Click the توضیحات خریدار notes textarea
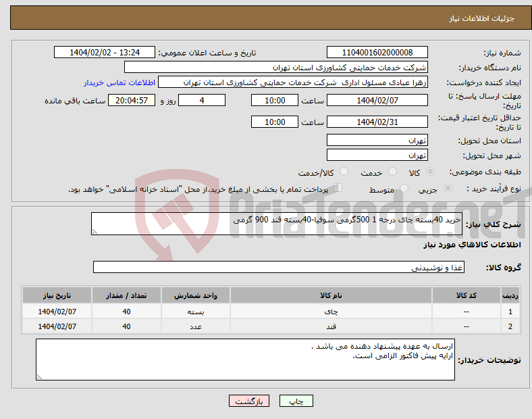The width and height of the screenshot is (532, 419). coord(245,360)
